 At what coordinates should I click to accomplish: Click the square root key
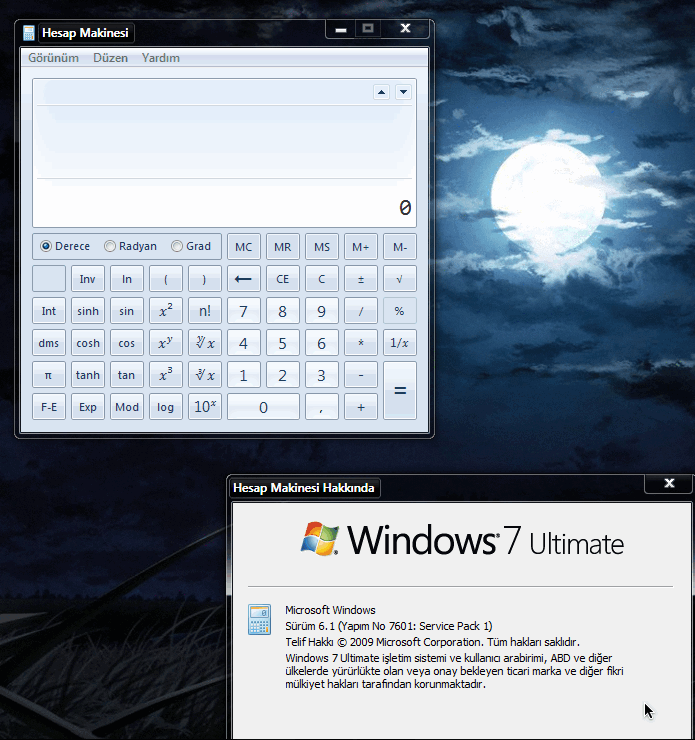pos(400,279)
